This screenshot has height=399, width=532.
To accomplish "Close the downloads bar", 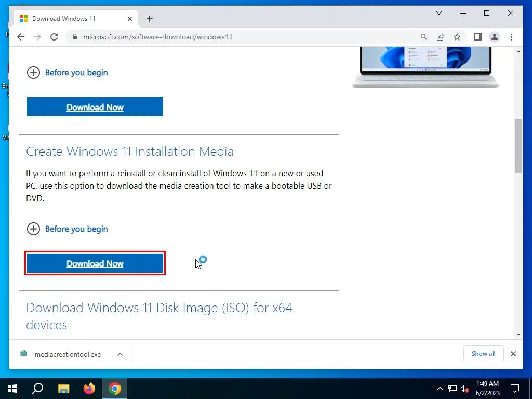I will [x=513, y=354].
